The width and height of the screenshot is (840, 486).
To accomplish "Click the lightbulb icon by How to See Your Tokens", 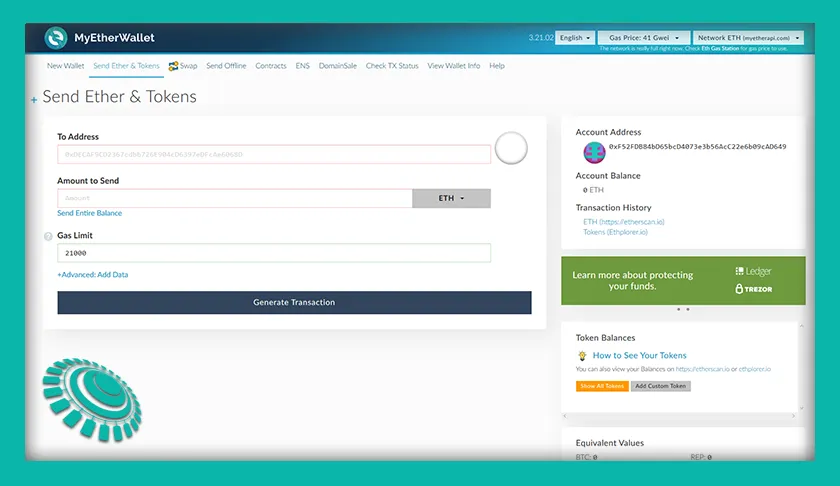I will pos(582,355).
